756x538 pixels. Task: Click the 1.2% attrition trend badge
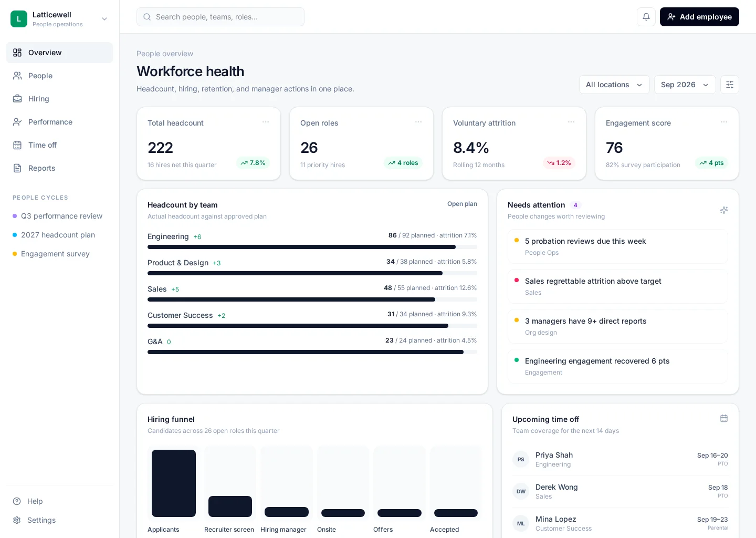559,163
